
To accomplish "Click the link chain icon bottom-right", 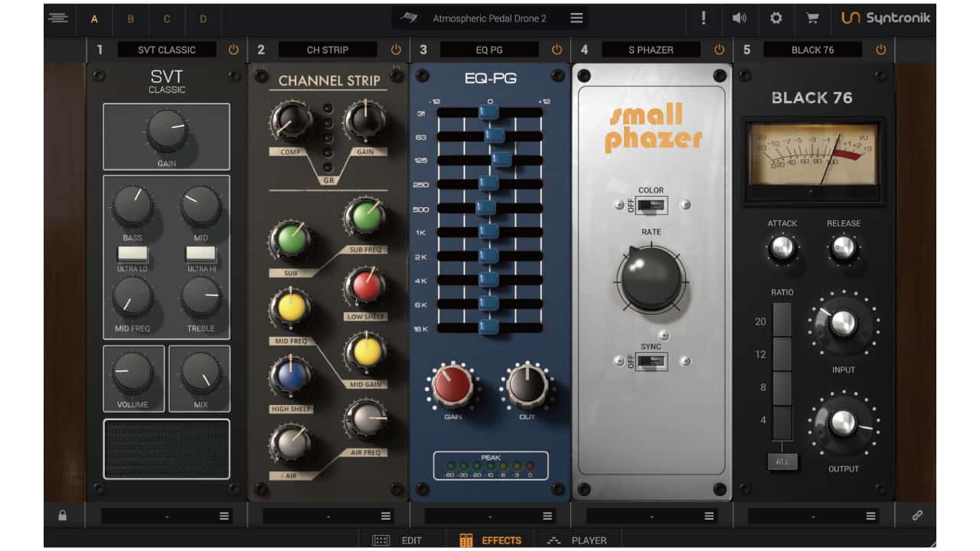I will point(917,514).
